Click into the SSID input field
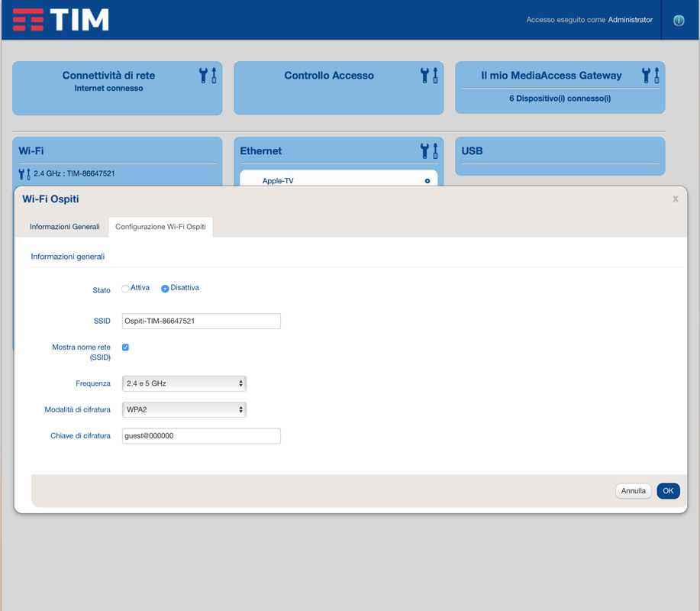Image resolution: width=700 pixels, height=611 pixels. pyautogui.click(x=202, y=321)
